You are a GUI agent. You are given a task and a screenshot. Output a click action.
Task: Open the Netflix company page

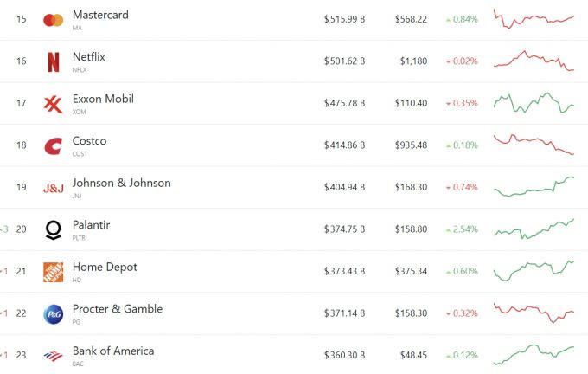(88, 57)
